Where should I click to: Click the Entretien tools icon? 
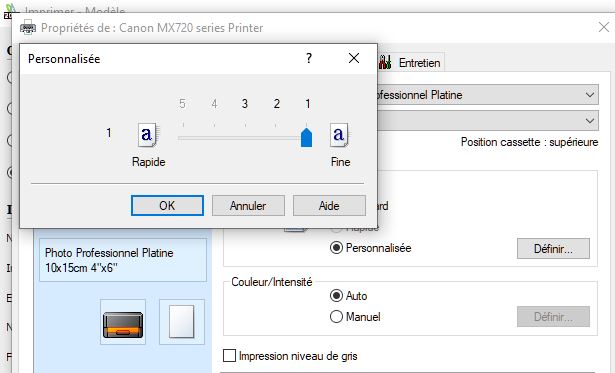(x=385, y=62)
